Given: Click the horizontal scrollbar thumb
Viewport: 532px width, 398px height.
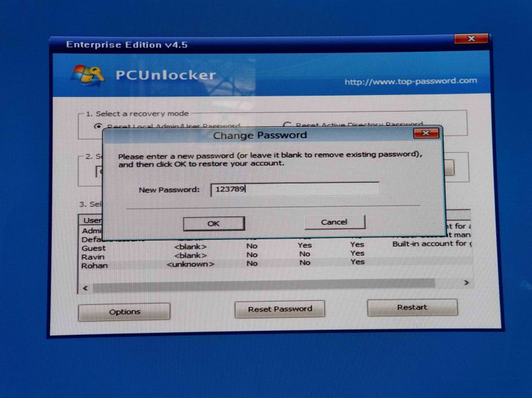Looking at the screenshot, I should (x=263, y=285).
